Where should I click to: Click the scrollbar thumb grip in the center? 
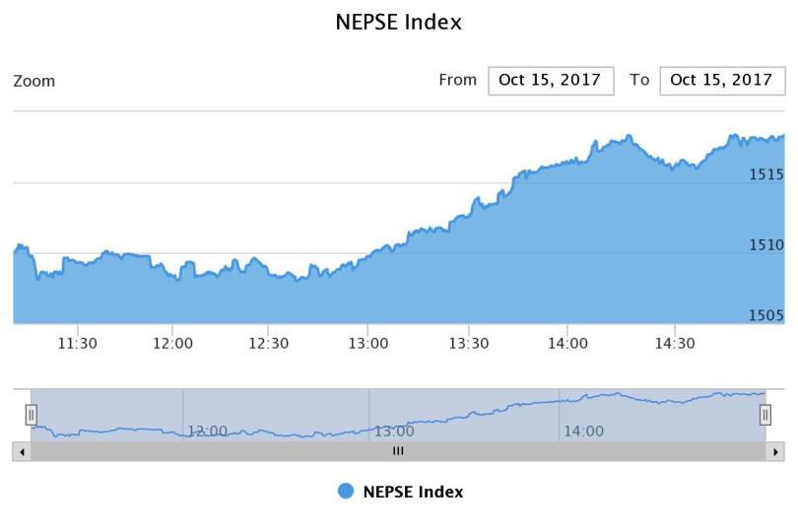coord(398,451)
